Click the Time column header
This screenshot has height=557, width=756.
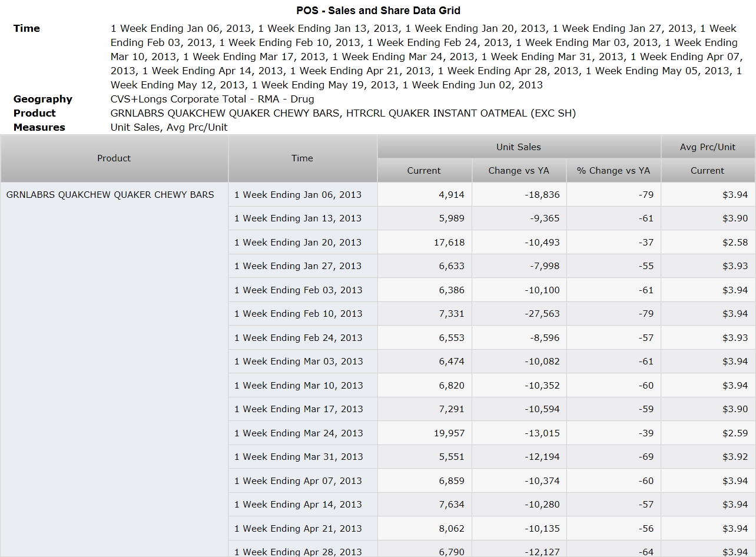pos(303,158)
